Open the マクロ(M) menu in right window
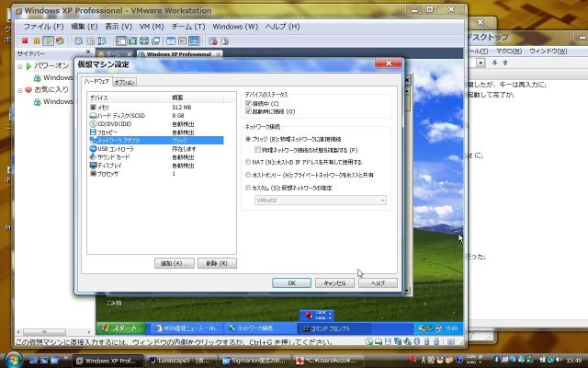This screenshot has width=588, height=368. pyautogui.click(x=508, y=51)
